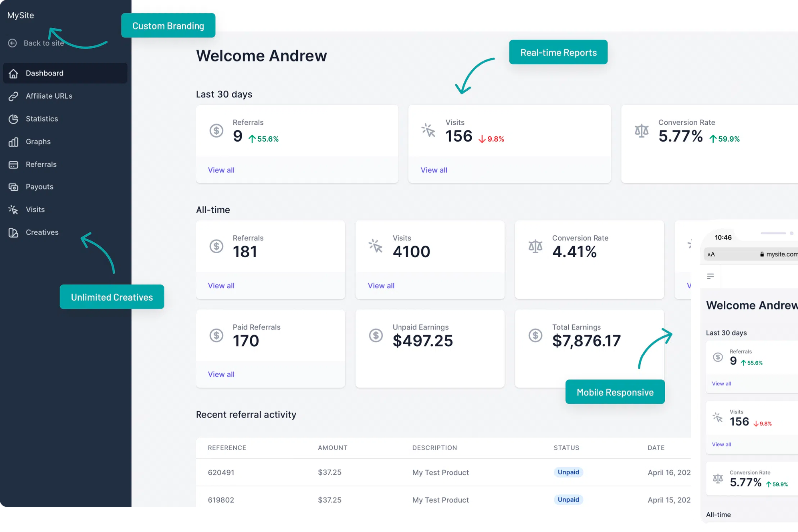Viewport: 798px width, 532px height.
Task: Tap View all under mobile Referrals card
Action: click(721, 384)
